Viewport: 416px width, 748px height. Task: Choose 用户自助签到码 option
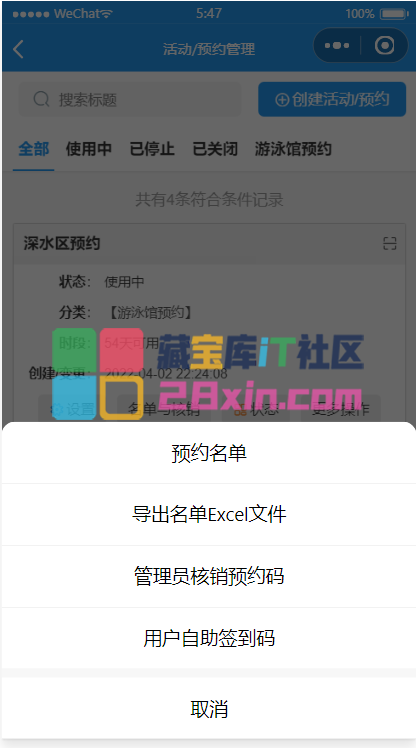pos(208,638)
